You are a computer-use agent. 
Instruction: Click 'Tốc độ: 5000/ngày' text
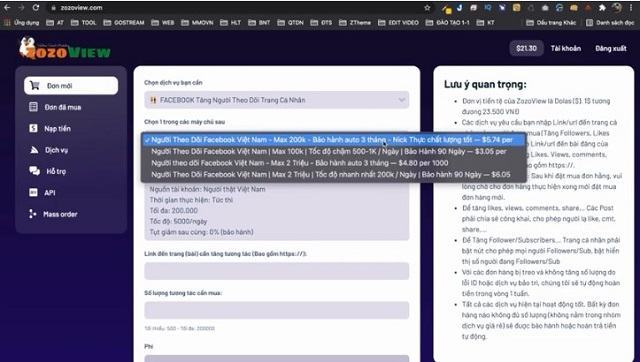tap(178, 221)
